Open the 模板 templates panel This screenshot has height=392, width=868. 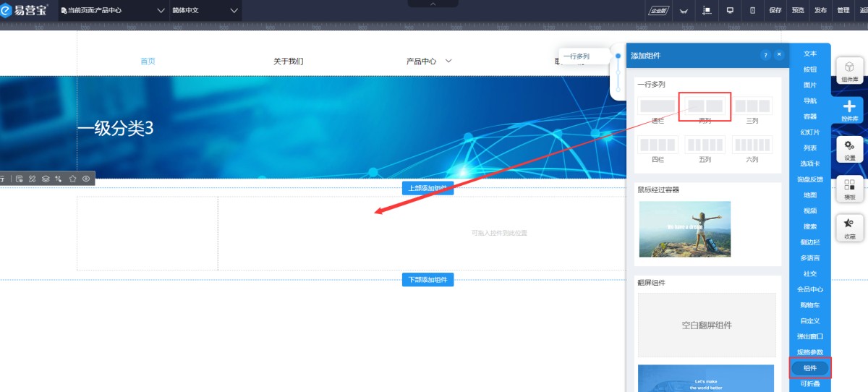coord(849,189)
